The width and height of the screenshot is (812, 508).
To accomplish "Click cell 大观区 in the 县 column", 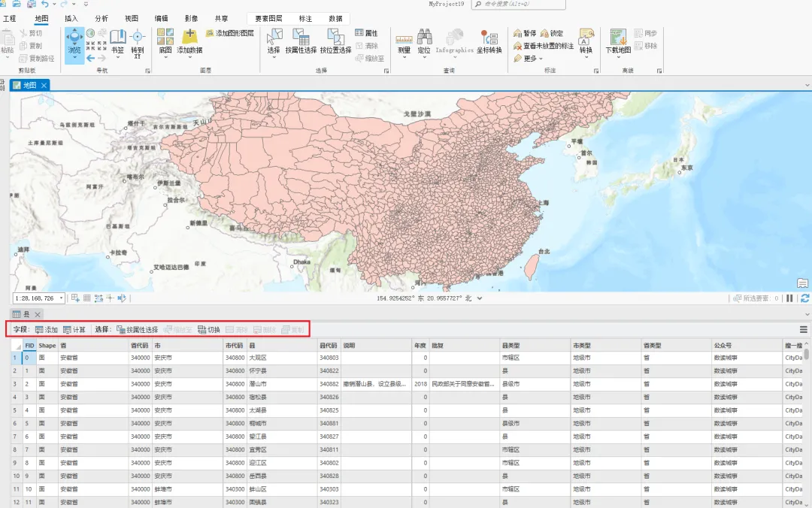I will tap(283, 358).
